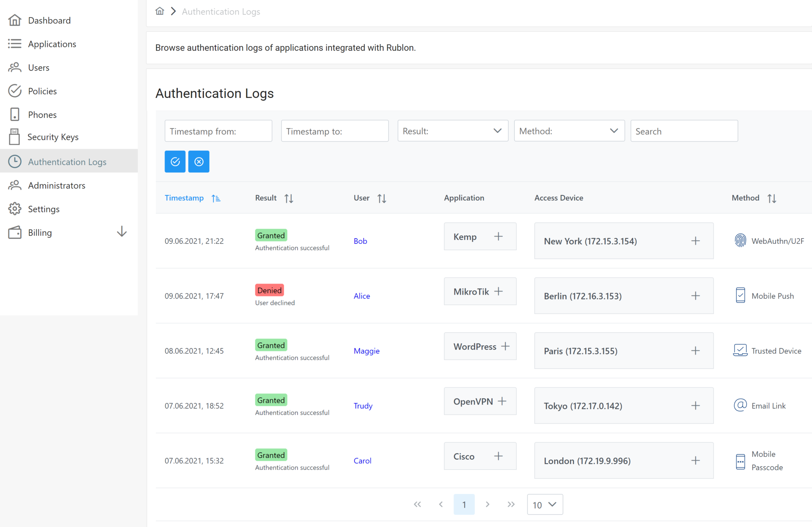The width and height of the screenshot is (812, 527).
Task: Expand the OpenVPN application details
Action: (502, 401)
